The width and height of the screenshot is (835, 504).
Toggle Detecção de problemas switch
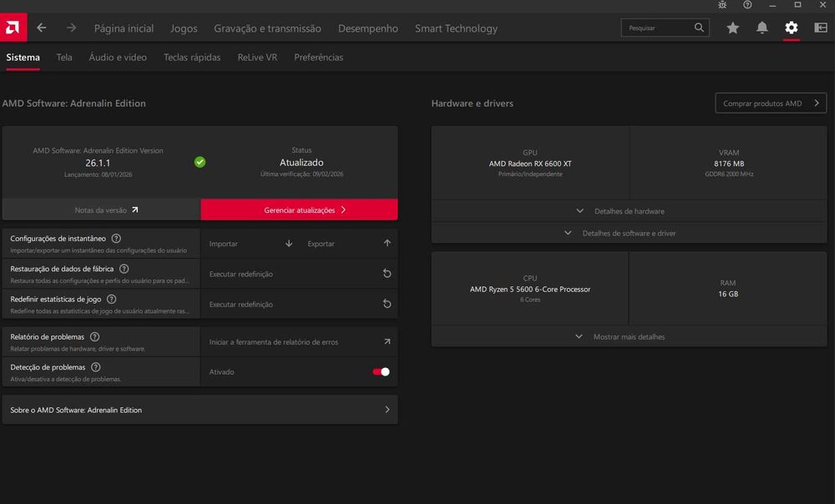tap(381, 371)
